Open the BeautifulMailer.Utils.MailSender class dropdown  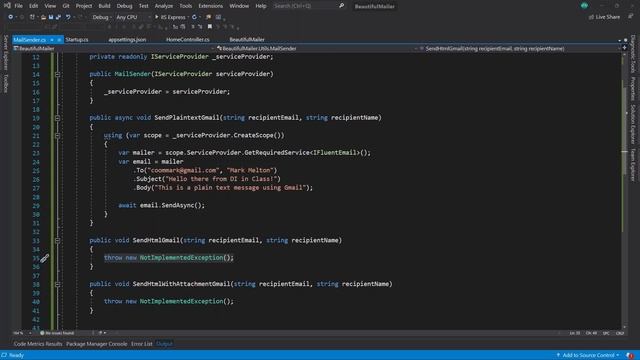[317, 48]
